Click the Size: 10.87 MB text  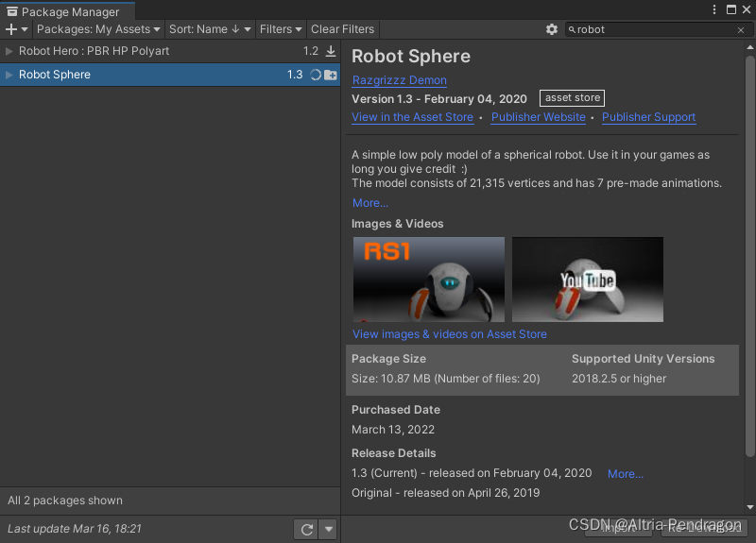[445, 379]
